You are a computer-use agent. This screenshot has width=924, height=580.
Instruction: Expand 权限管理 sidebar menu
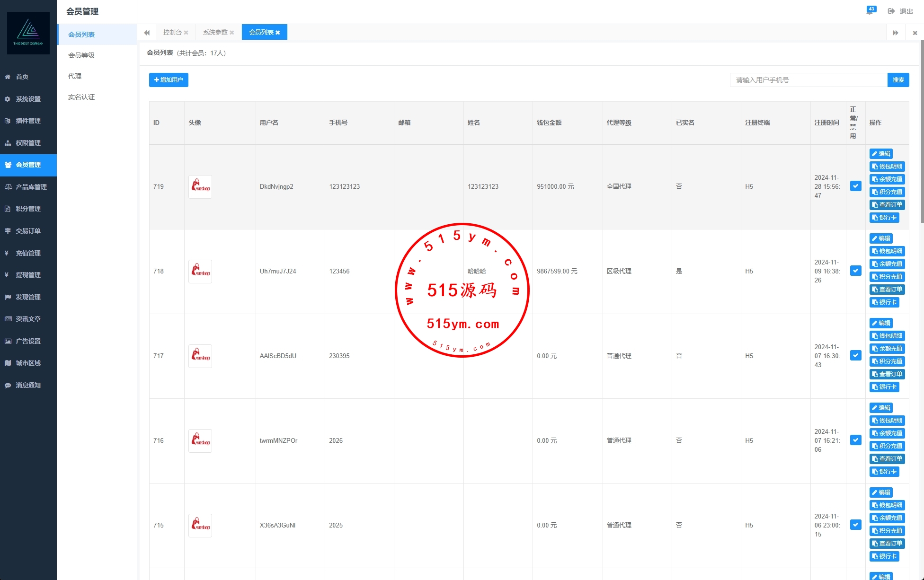click(x=27, y=143)
